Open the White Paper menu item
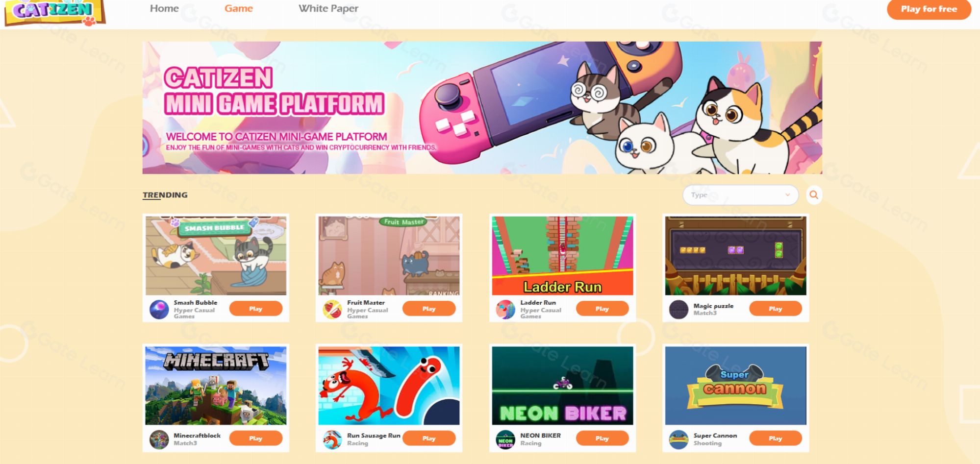Image resolution: width=980 pixels, height=464 pixels. tap(328, 8)
